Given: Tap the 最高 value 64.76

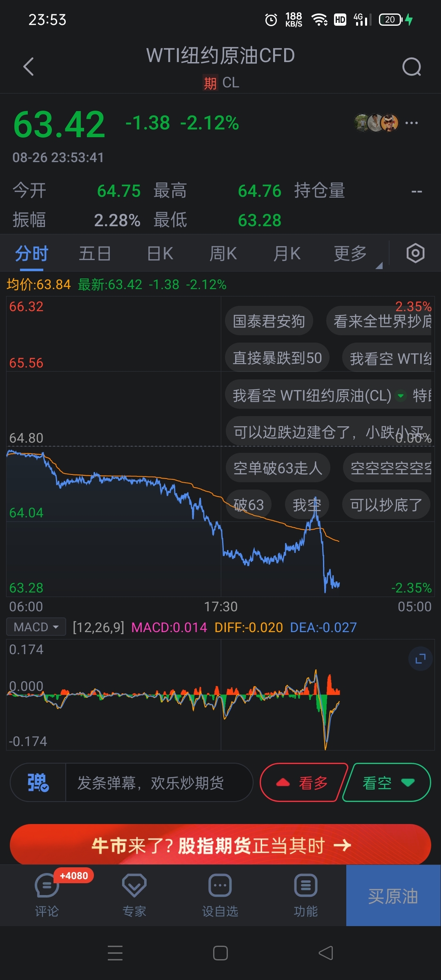Looking at the screenshot, I should [260, 191].
